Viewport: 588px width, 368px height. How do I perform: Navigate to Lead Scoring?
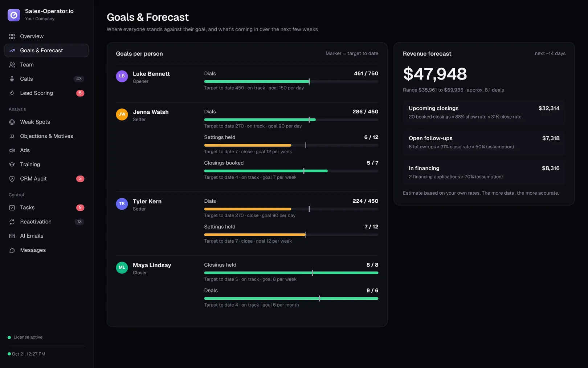(x=46, y=93)
